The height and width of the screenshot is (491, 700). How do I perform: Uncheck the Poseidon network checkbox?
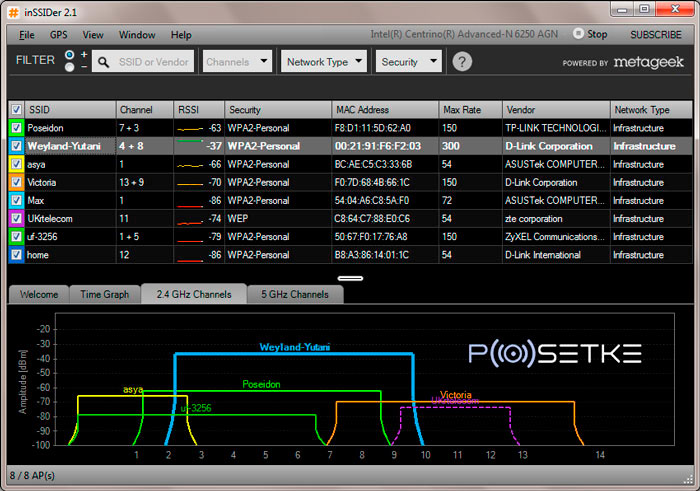pos(16,128)
